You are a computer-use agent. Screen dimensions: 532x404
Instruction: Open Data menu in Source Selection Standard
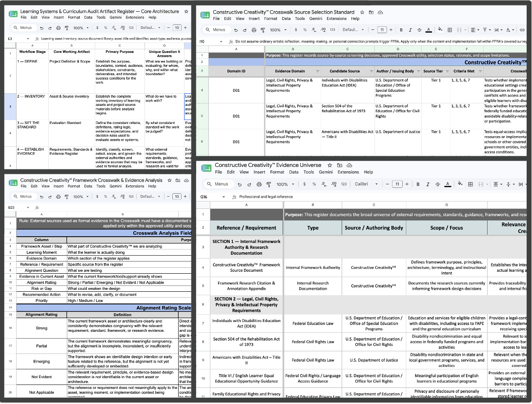coord(286,19)
